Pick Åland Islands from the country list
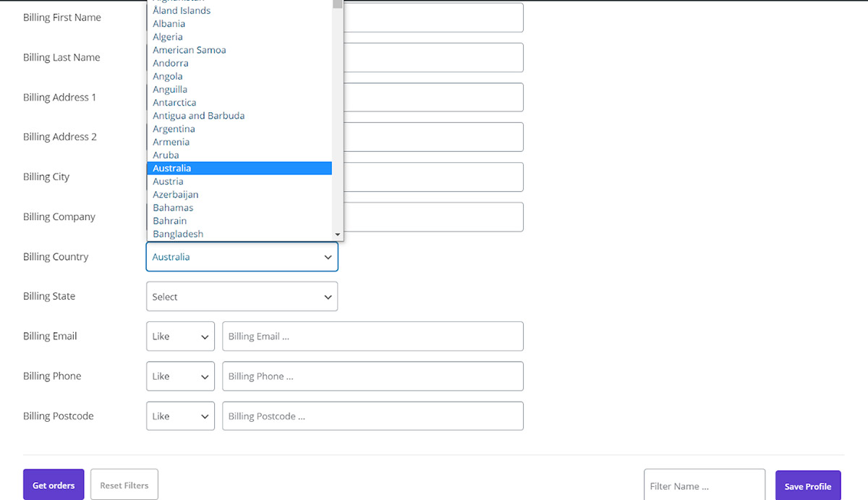Viewport: 868px width, 500px height. point(181,10)
